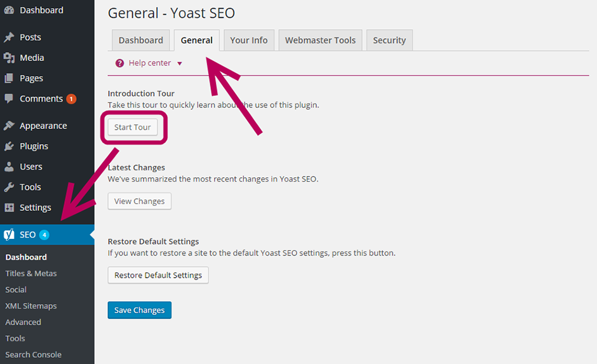Viewport: 597px width, 364px height.
Task: Click the 'General - Yoast SEO' page heading
Action: (171, 13)
